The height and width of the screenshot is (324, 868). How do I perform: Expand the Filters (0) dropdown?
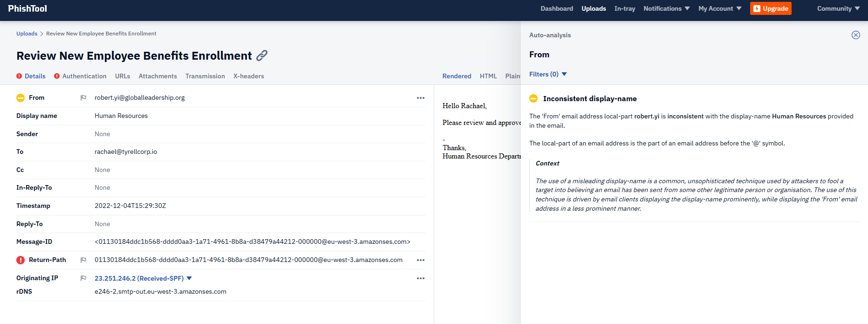point(548,74)
